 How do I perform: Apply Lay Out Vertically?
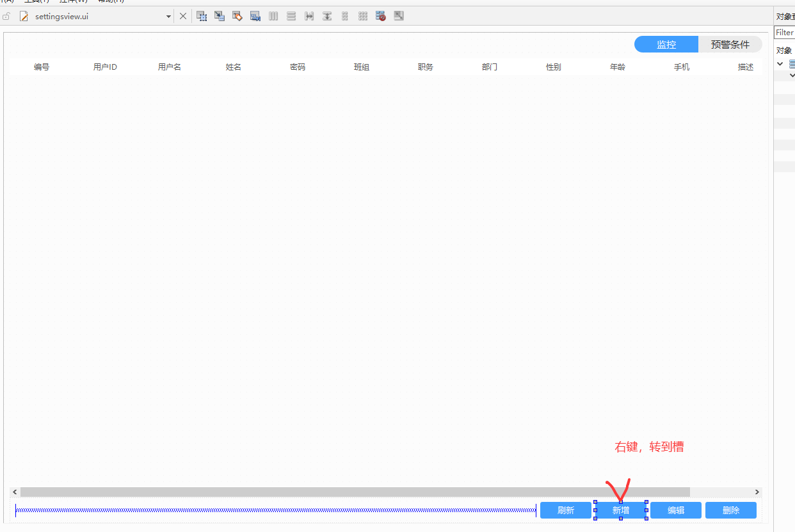[291, 16]
